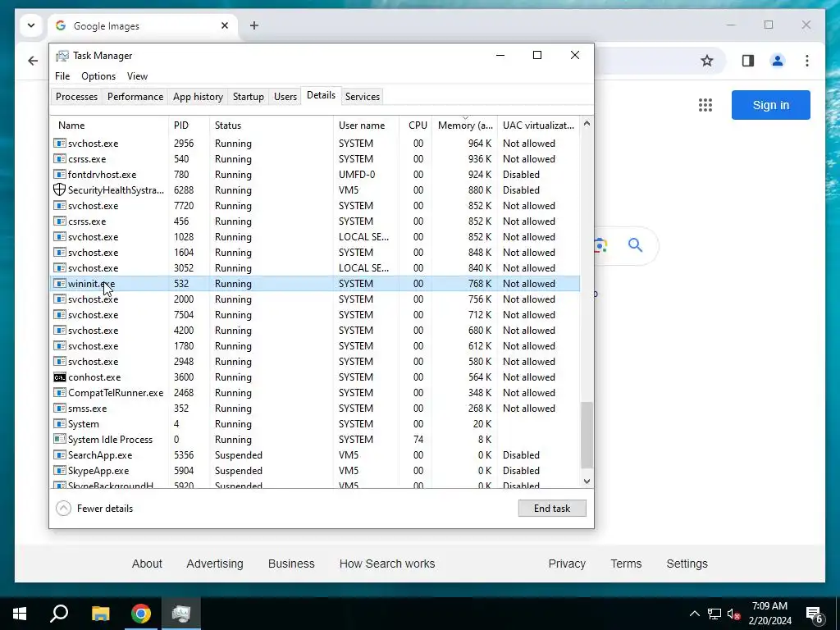Select the System process row
Viewport: 840px width, 630px height.
(x=315, y=424)
